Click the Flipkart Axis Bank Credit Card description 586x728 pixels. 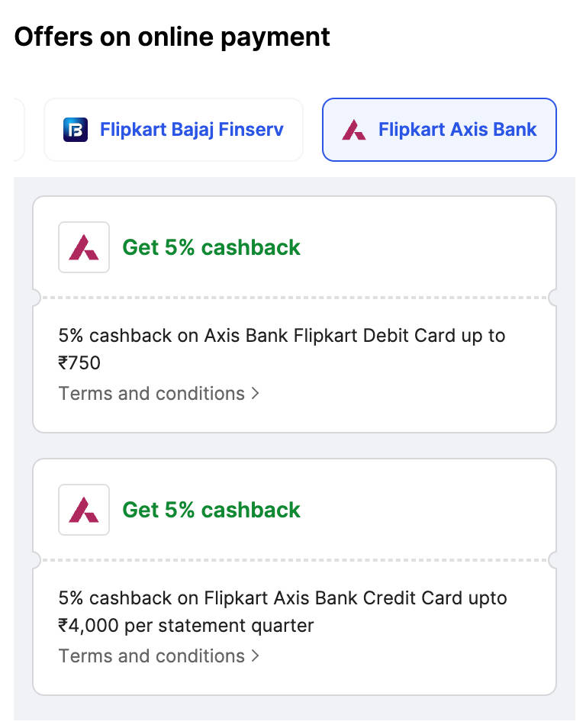click(x=282, y=598)
